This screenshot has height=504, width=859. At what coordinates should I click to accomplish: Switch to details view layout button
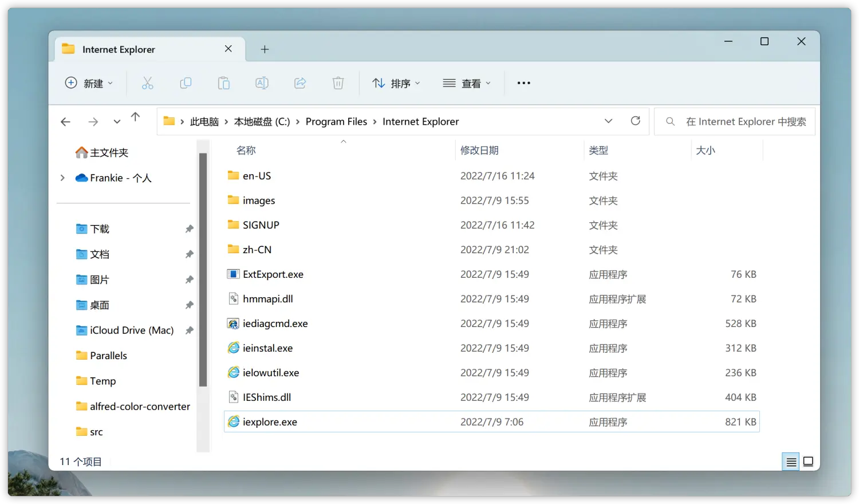(x=791, y=462)
